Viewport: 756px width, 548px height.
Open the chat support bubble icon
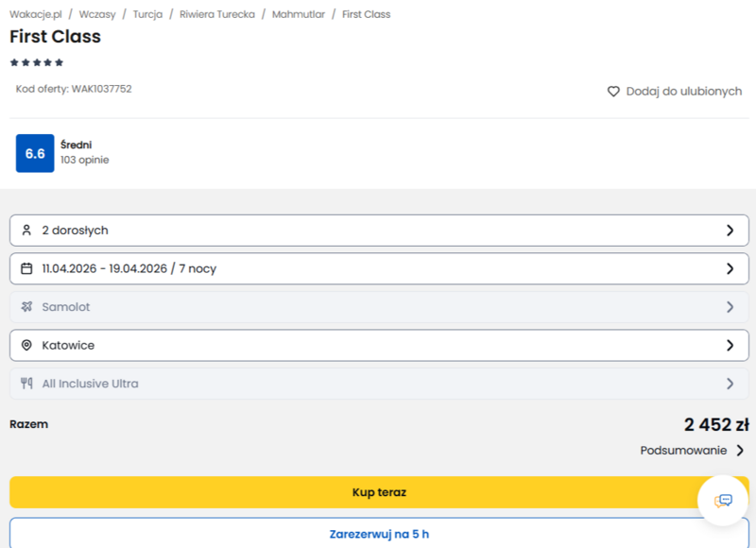click(x=723, y=501)
